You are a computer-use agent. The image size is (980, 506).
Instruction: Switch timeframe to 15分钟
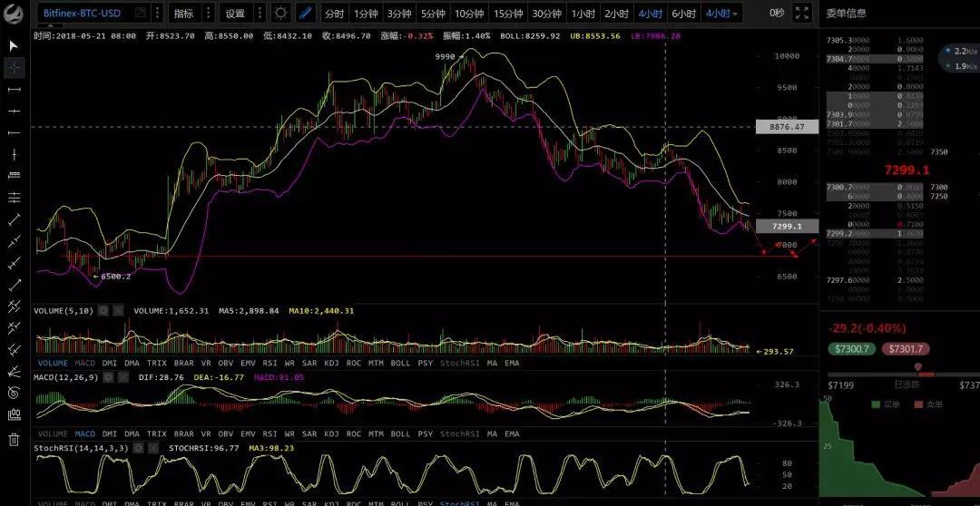point(507,13)
